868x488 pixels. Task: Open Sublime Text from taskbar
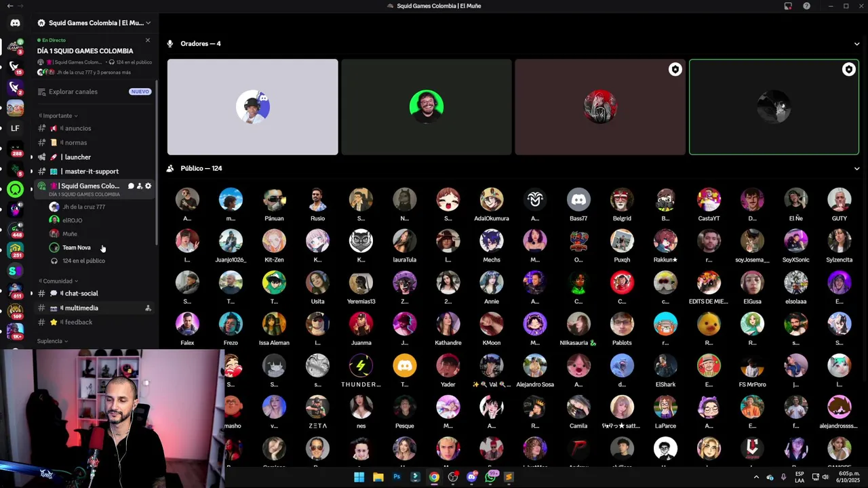pos(509,477)
